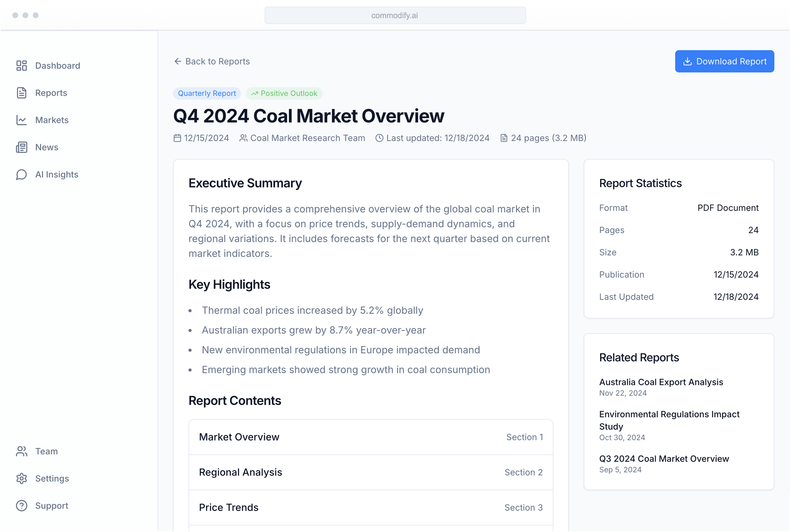790x532 pixels.
Task: Click the AI Insights chat bubble icon
Action: click(21, 174)
